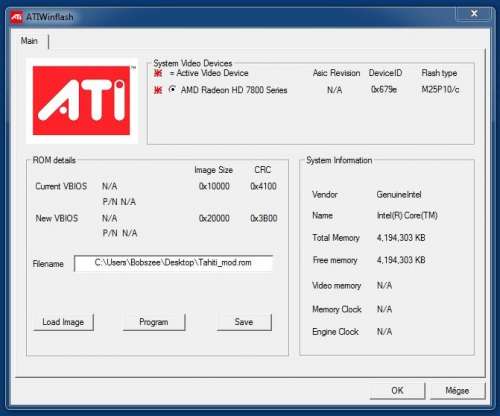Click the Mégse cancel button
Viewport: 500px width, 416px height.
click(x=457, y=390)
